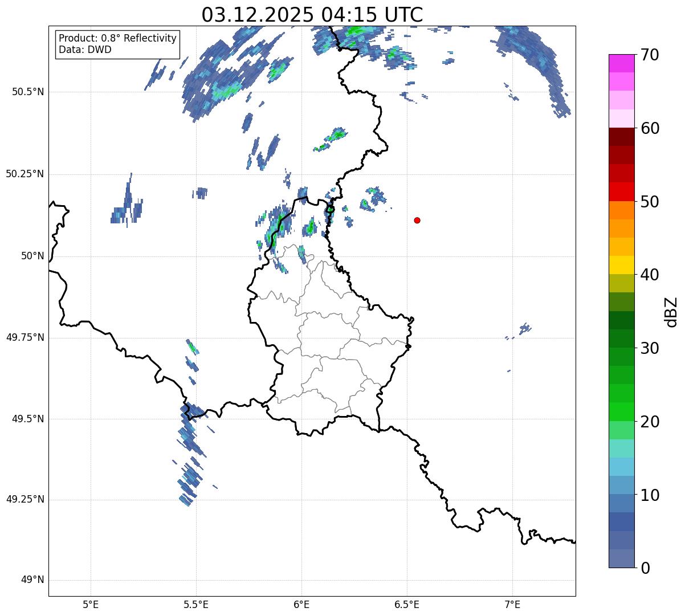Click the latitude label "50.25°N"
Screen dimensions: 685x616
25,174
